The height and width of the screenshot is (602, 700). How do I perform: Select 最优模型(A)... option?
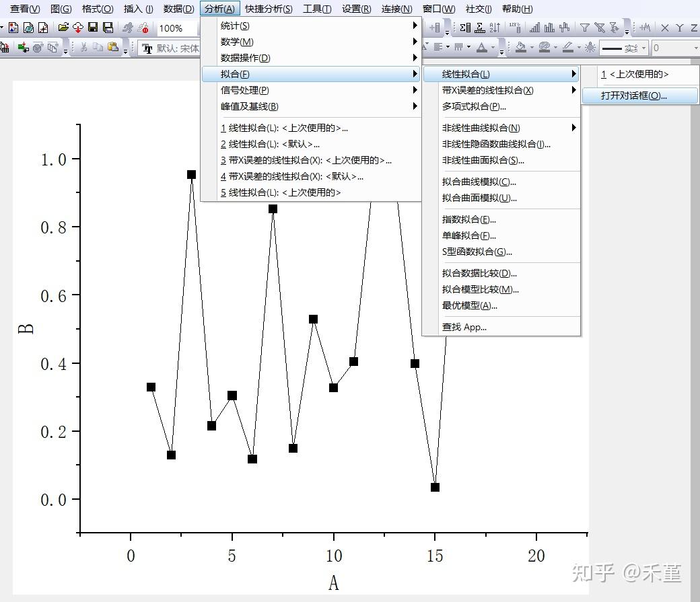(501, 305)
